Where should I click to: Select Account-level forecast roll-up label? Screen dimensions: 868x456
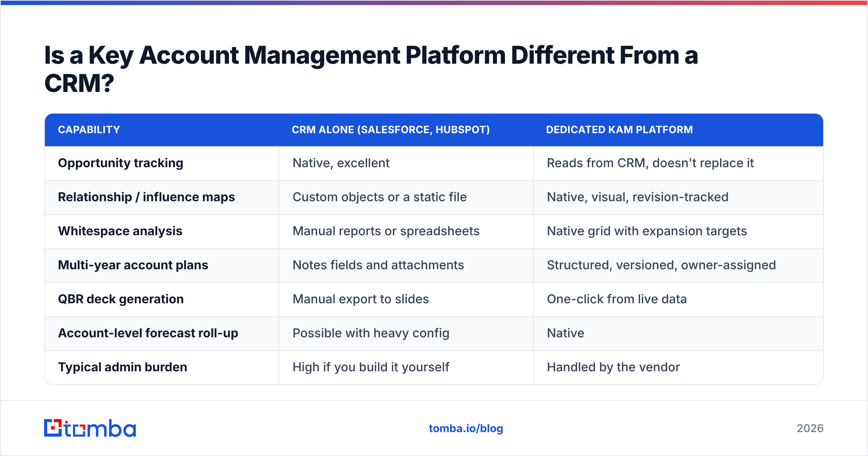point(148,333)
